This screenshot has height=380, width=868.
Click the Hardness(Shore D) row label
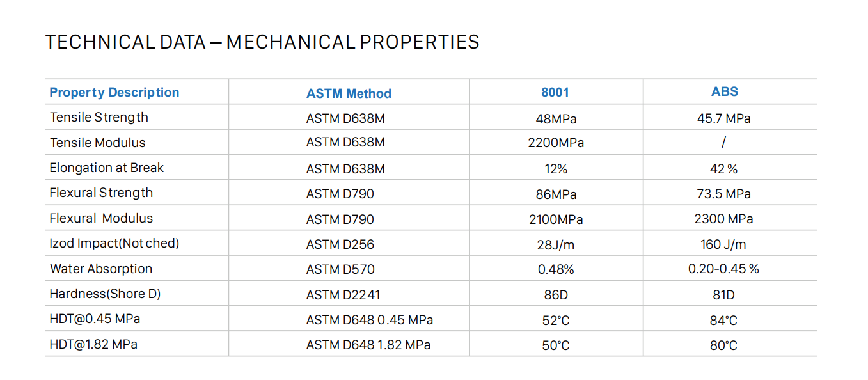pyautogui.click(x=105, y=294)
